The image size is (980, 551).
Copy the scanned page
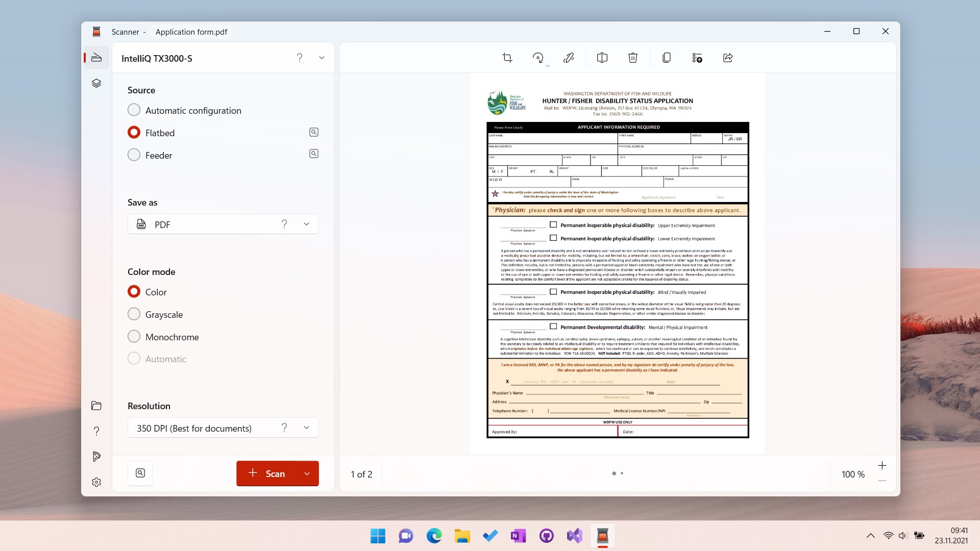(666, 58)
